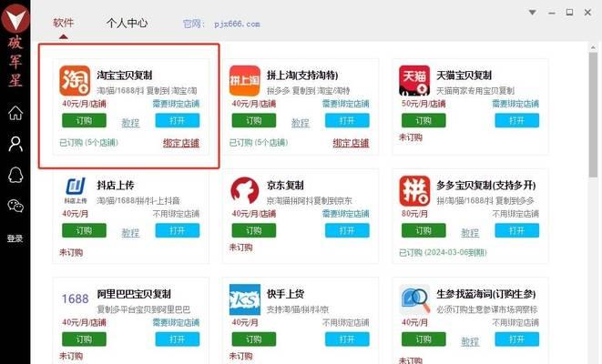The height and width of the screenshot is (364, 602).
Task: Click the scrollbar up arrow
Action: (x=593, y=46)
